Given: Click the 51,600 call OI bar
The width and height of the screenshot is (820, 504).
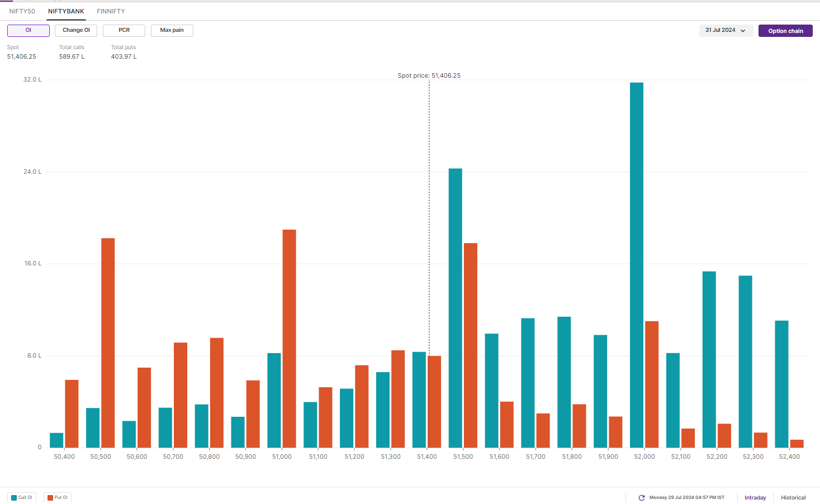Looking at the screenshot, I should (x=491, y=391).
